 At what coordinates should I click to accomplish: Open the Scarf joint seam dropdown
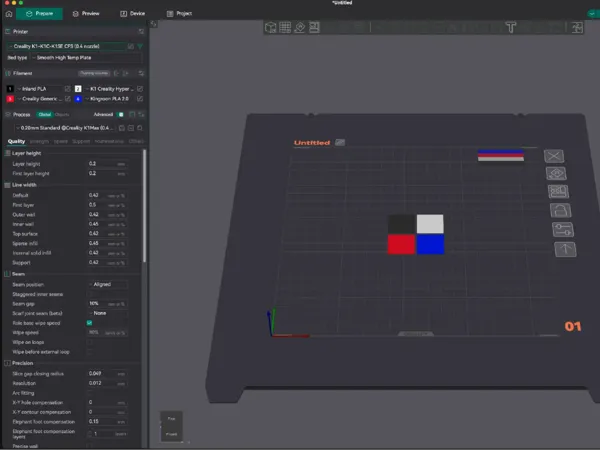tap(108, 313)
